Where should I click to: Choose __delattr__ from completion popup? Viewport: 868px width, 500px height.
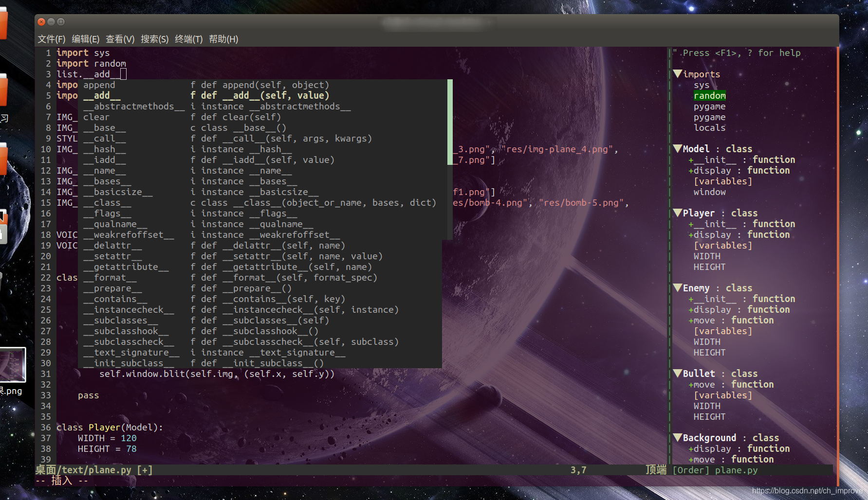(260, 245)
